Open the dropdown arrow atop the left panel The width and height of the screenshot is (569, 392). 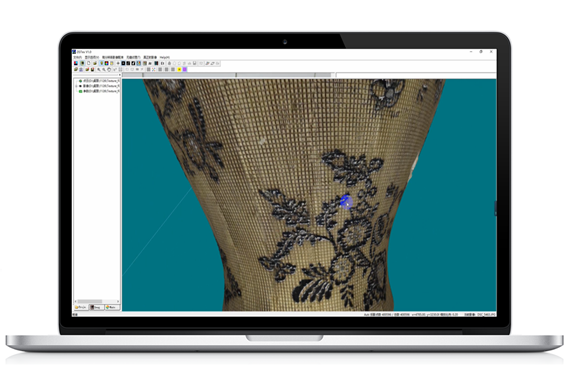coord(119,75)
